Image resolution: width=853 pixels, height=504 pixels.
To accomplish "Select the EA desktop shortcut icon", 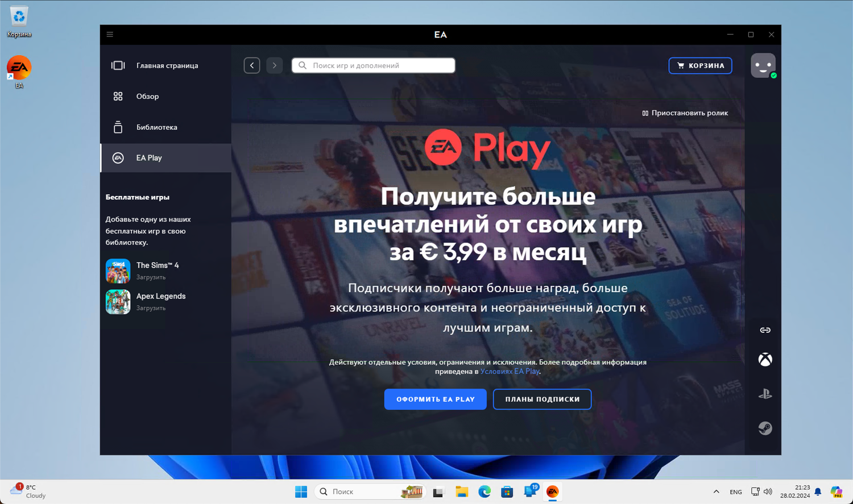I will point(19,72).
